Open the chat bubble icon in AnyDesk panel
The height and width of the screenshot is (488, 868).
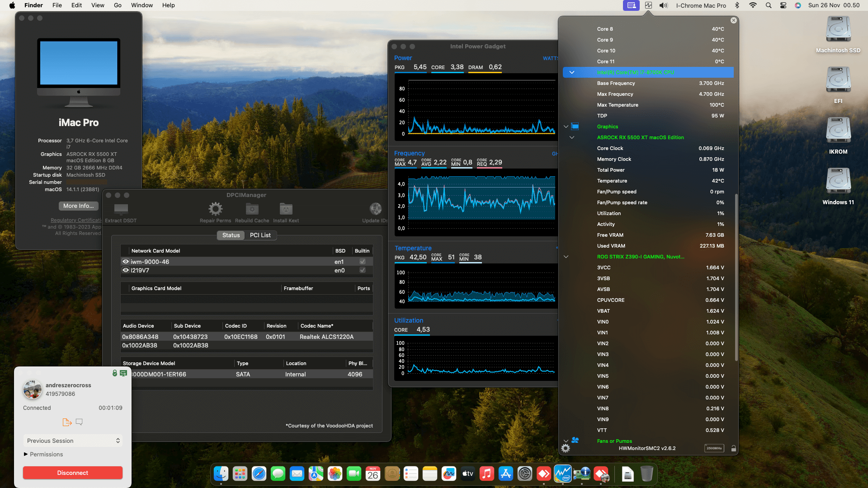pyautogui.click(x=79, y=422)
